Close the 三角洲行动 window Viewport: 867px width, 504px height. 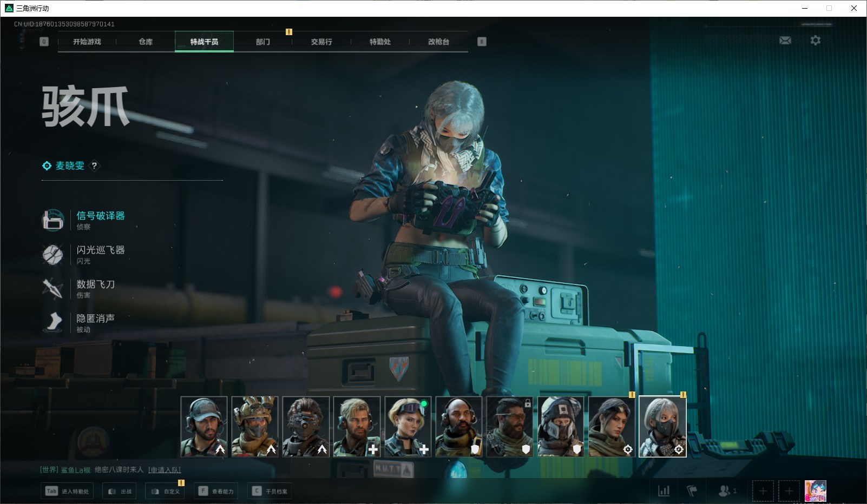pos(854,8)
